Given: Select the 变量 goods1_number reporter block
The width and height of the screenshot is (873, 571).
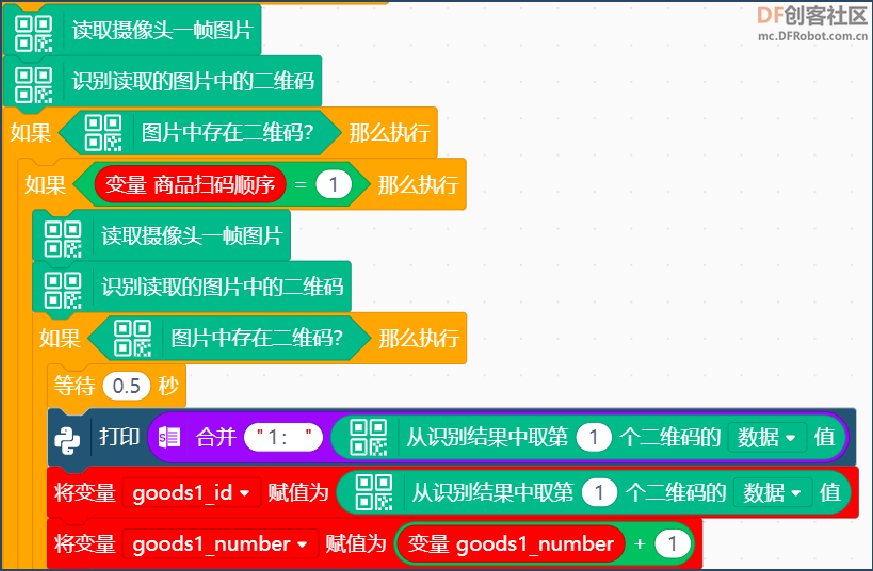Looking at the screenshot, I should tap(511, 544).
